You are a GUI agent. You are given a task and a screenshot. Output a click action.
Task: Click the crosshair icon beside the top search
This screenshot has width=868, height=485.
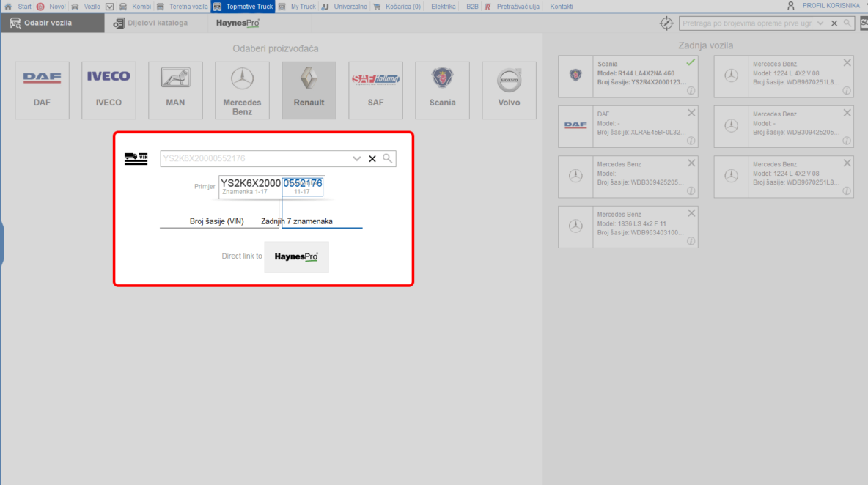point(666,23)
